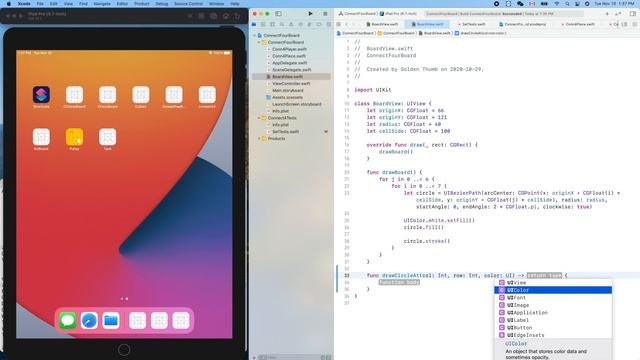Viewport: 640px width, 360px height.
Task: Add an editor on the right
Action: [635, 24]
